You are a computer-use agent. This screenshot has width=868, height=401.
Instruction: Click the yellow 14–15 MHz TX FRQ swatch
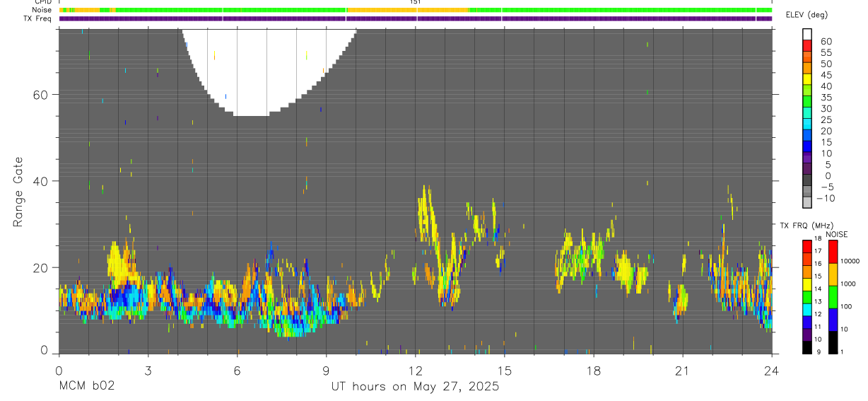(807, 284)
